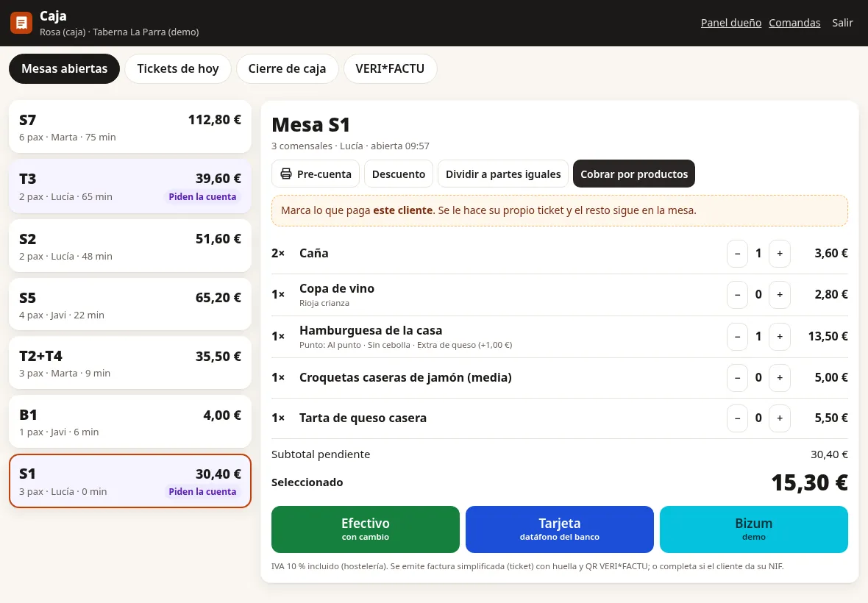Select table S2 with 51,60 €
The height and width of the screenshot is (603, 868).
pos(130,246)
